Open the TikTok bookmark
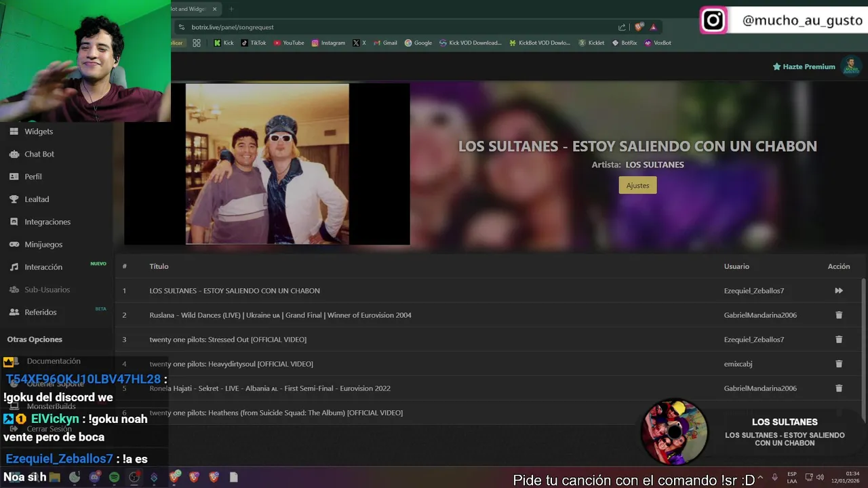868x488 pixels. click(253, 43)
